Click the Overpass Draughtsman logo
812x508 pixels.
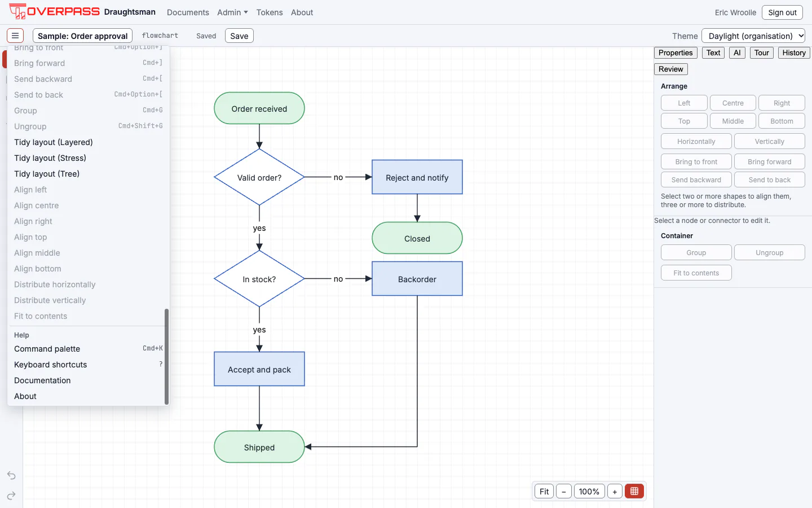click(x=82, y=11)
